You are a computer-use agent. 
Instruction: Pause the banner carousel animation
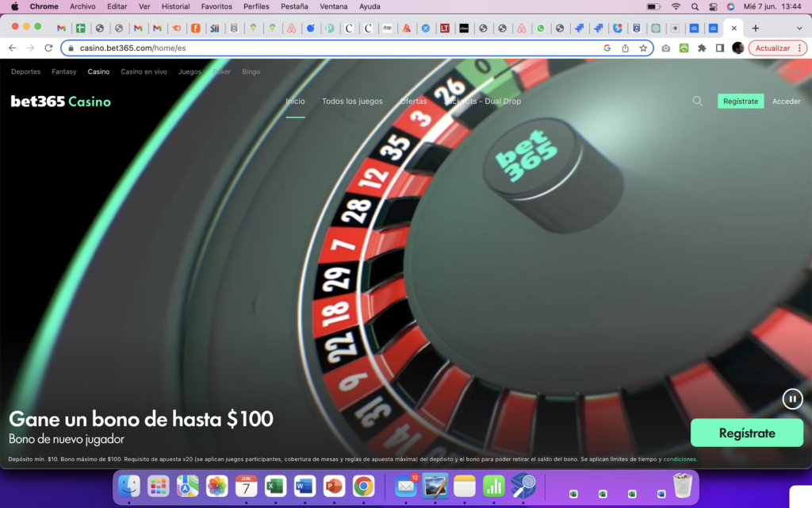click(x=792, y=398)
